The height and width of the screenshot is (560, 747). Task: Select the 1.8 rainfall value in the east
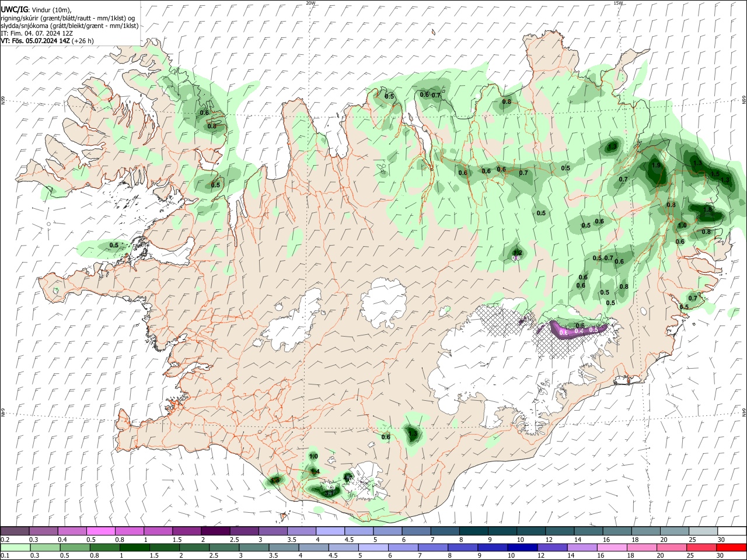[x=708, y=209]
